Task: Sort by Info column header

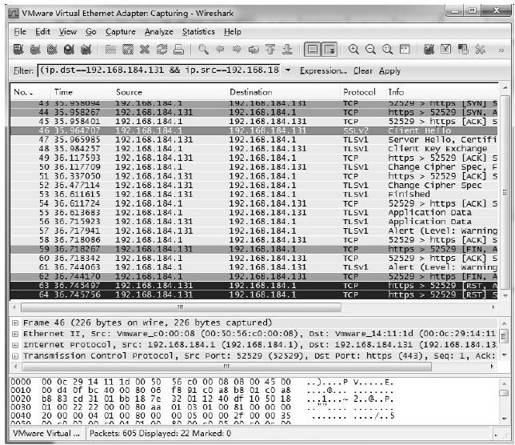Action: (x=442, y=92)
